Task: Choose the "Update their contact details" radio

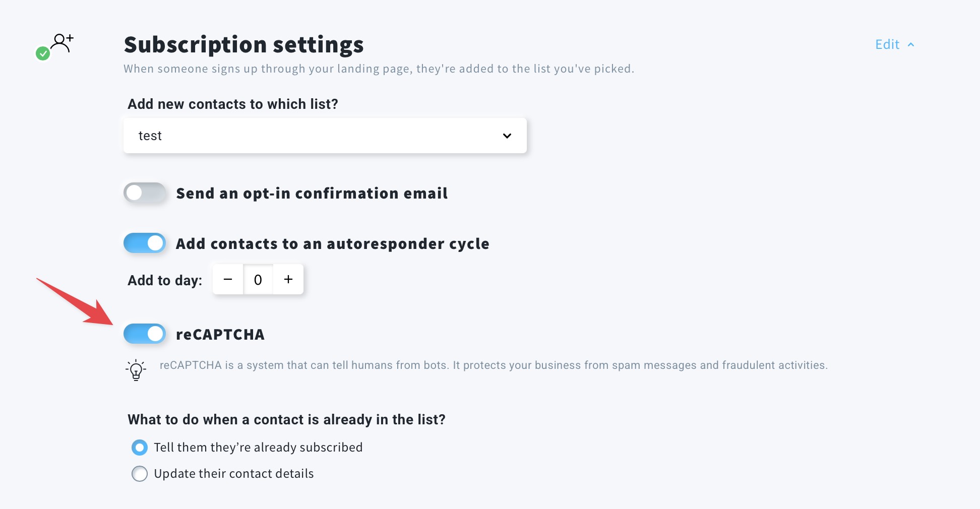Action: 140,474
